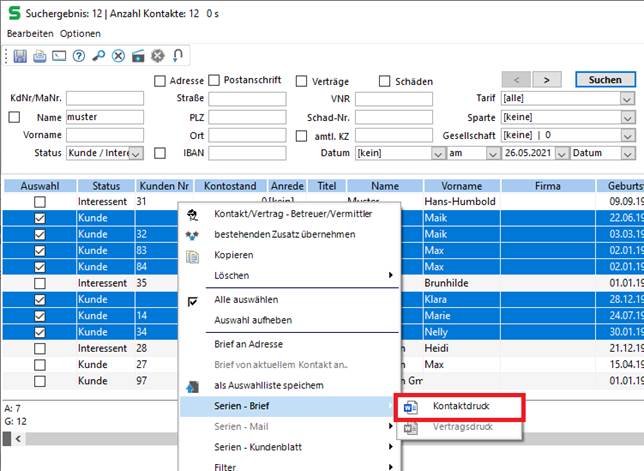Toggle the Schäden checkbox
This screenshot has width=644, height=471.
click(x=385, y=81)
